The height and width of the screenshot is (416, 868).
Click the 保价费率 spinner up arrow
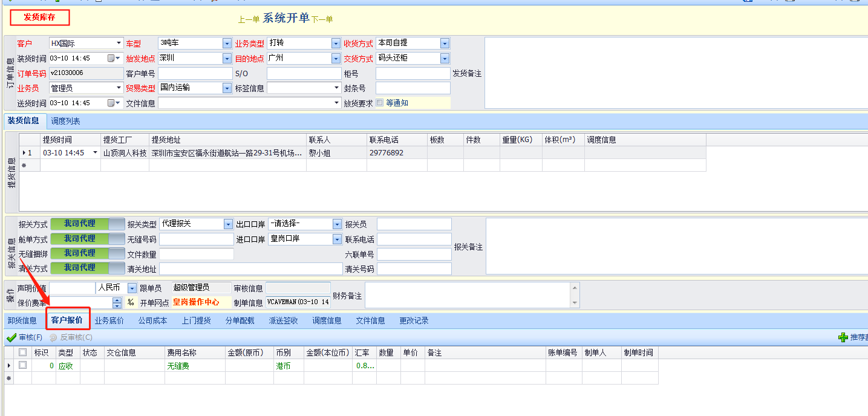coord(117,300)
